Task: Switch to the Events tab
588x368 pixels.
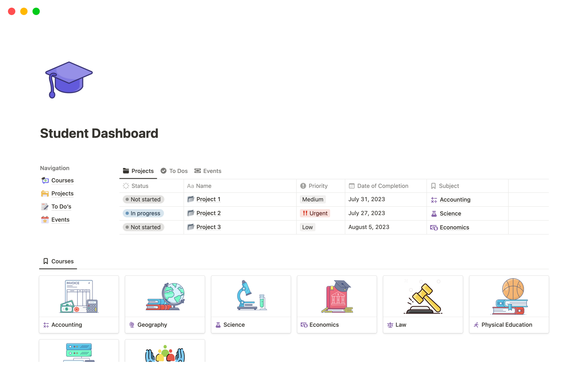Action: coord(212,171)
